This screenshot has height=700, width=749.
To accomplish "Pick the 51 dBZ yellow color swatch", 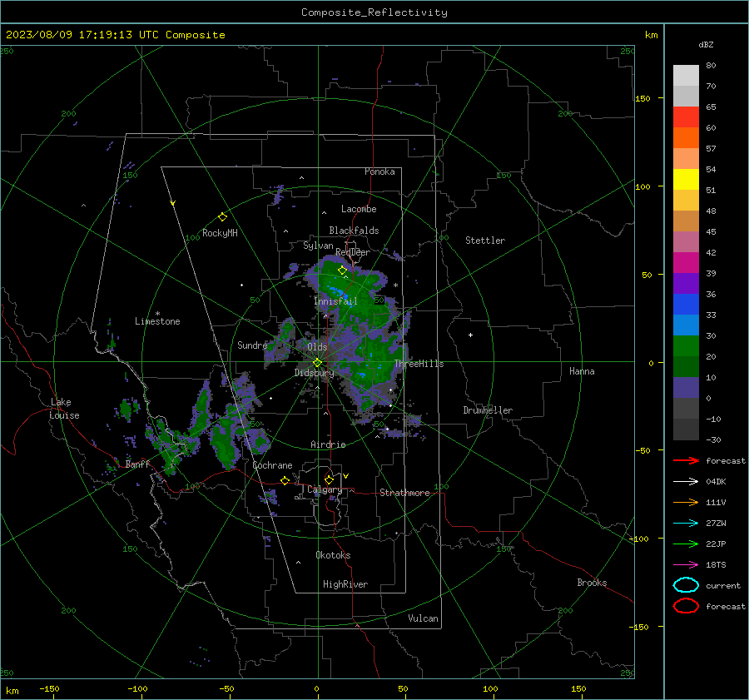I will (x=686, y=179).
